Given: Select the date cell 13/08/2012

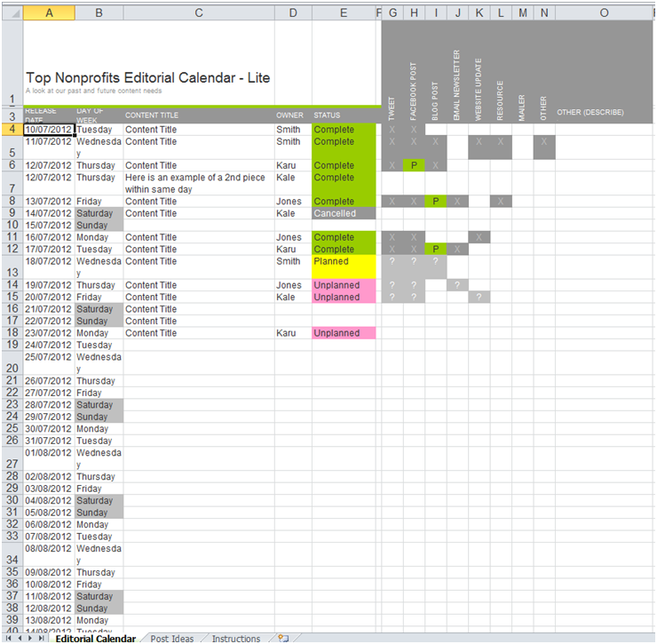Looking at the screenshot, I should [x=49, y=621].
